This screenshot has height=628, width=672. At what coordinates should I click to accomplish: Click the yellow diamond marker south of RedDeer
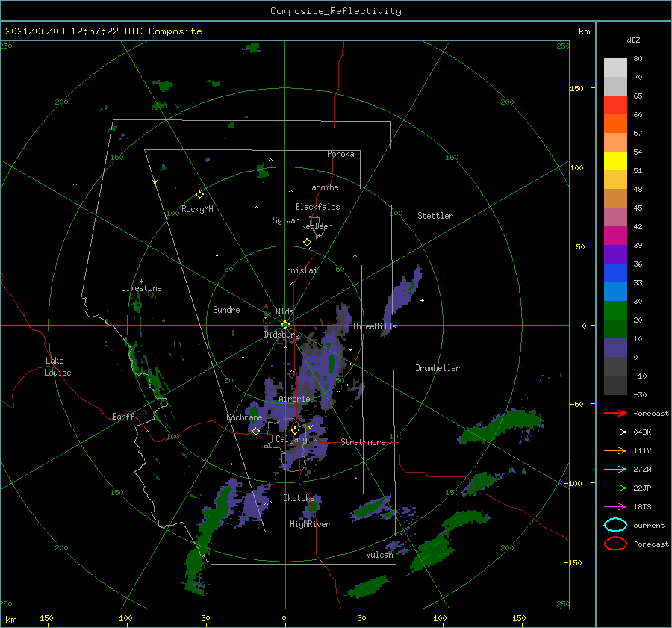tap(307, 243)
